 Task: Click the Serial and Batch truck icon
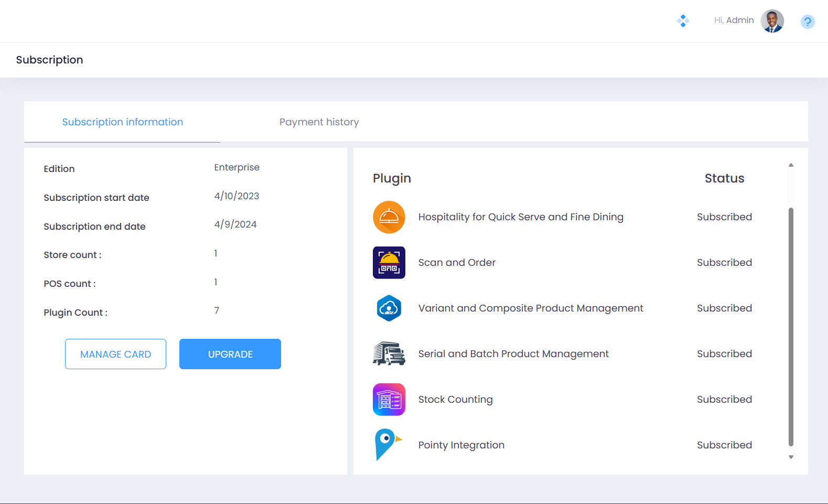click(x=389, y=354)
